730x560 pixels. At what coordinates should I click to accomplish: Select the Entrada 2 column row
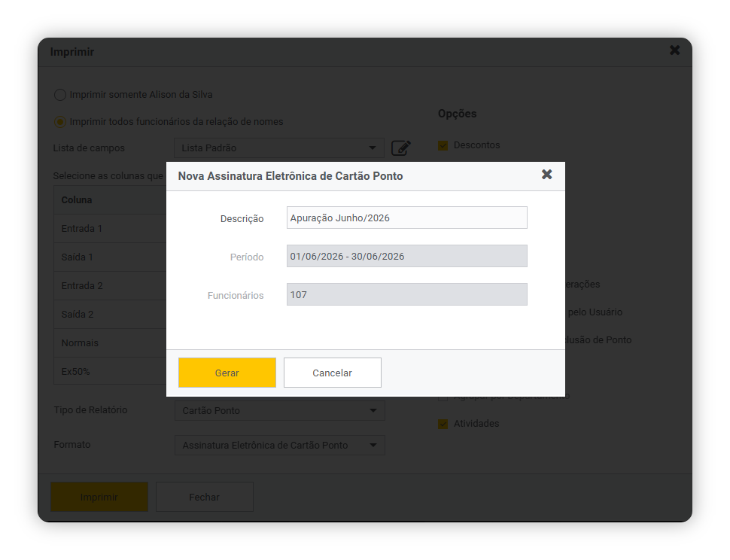tap(110, 286)
